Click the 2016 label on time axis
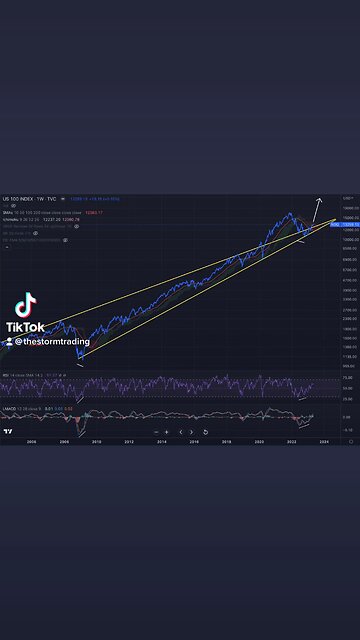Viewport: 360px width, 640px height. (194, 442)
